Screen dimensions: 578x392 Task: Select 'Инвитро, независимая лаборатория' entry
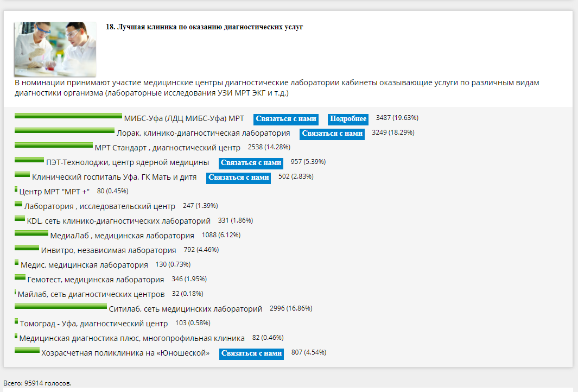109,250
